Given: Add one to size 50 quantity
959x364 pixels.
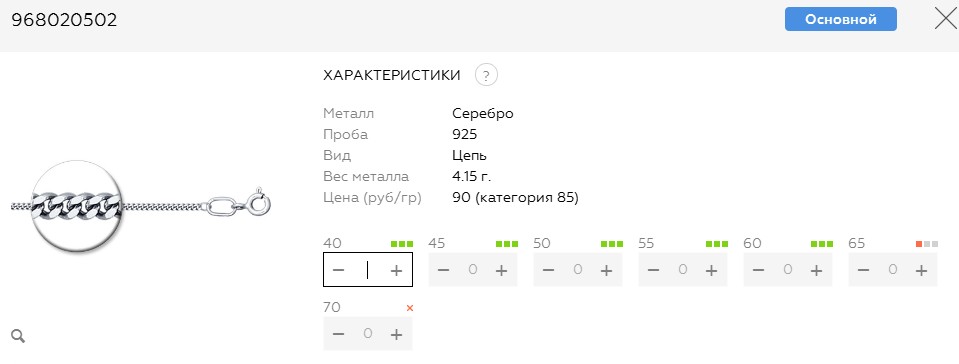Looking at the screenshot, I should (606, 270).
